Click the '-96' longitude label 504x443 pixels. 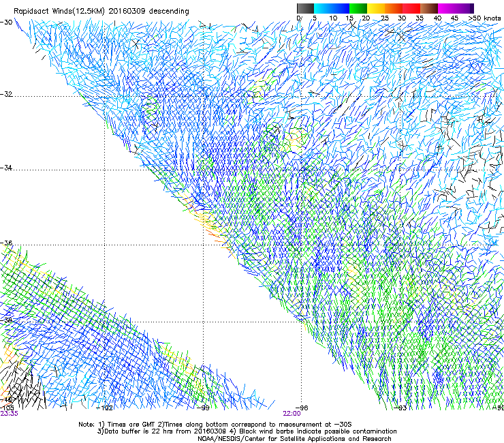[302, 408]
